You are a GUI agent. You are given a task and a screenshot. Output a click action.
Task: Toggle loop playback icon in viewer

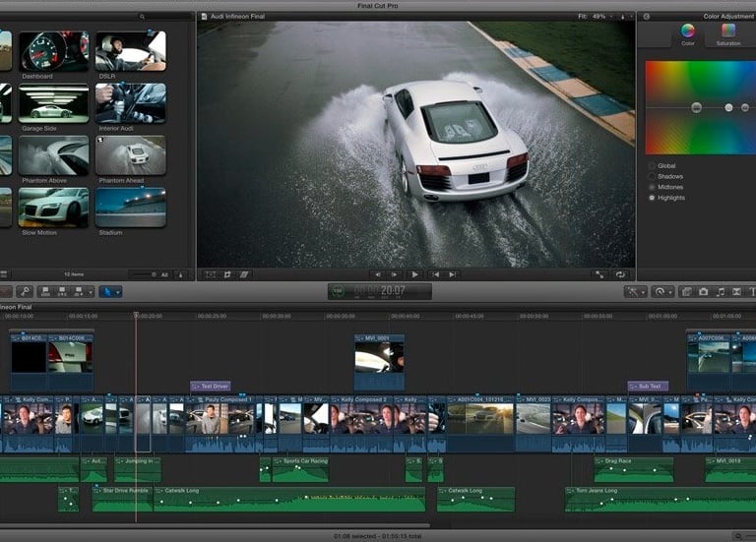pos(620,274)
